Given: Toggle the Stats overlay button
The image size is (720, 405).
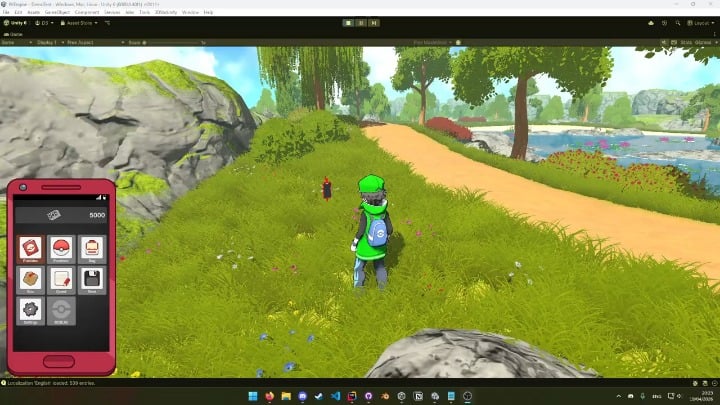Looking at the screenshot, I should tap(686, 43).
